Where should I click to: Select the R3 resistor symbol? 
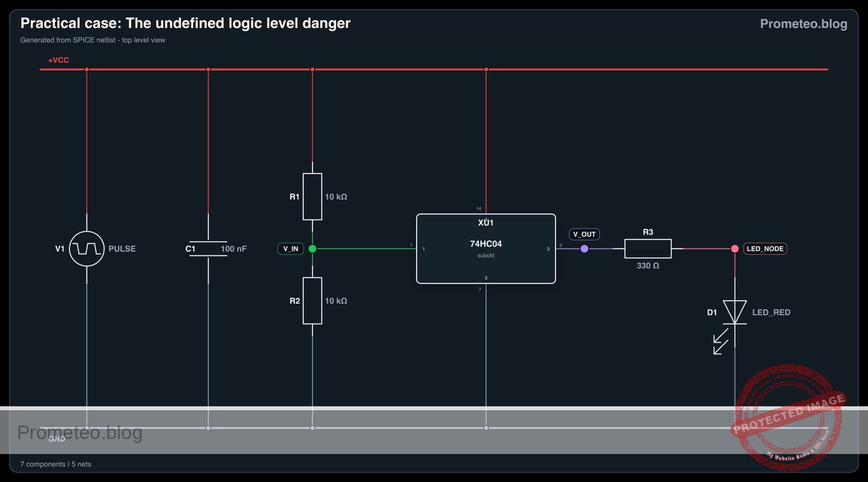click(x=648, y=249)
